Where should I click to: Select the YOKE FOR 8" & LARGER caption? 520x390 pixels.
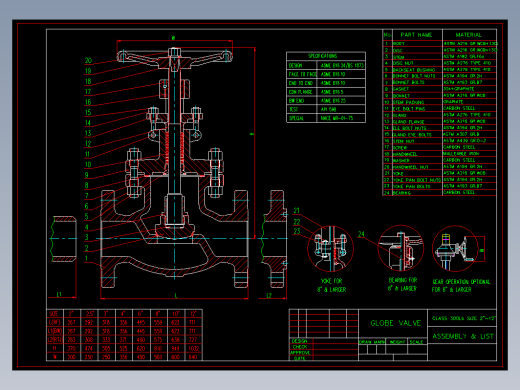coord(332,285)
